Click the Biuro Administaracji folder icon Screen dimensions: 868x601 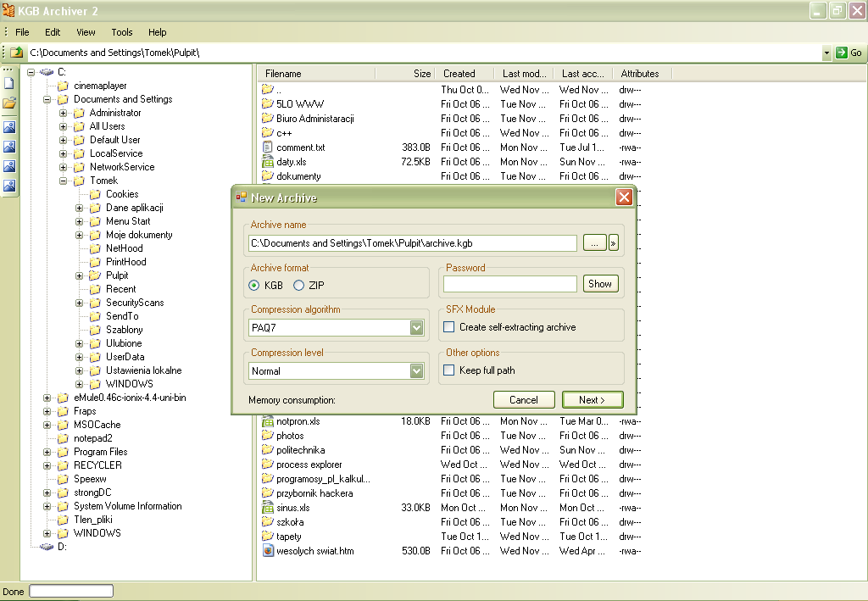268,118
